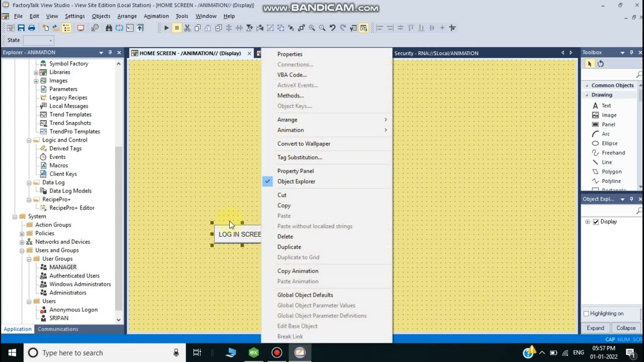Collapse the Users and Groups folder
Viewport: 644px width, 362px height.
click(x=22, y=250)
